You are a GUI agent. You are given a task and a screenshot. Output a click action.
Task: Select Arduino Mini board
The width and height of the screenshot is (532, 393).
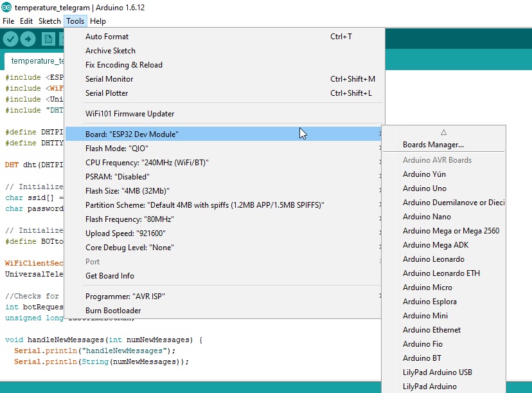point(444,316)
